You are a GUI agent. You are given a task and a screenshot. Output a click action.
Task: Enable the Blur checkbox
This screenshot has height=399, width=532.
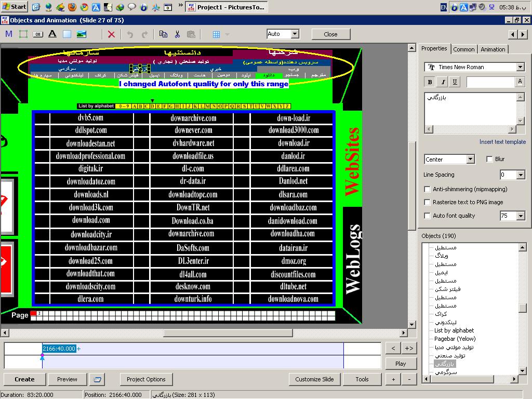coord(489,159)
